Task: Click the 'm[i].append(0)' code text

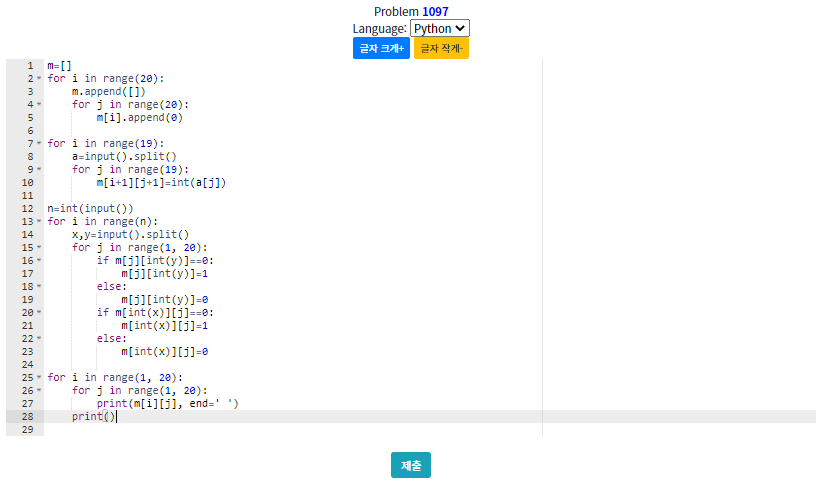Action: [140, 117]
